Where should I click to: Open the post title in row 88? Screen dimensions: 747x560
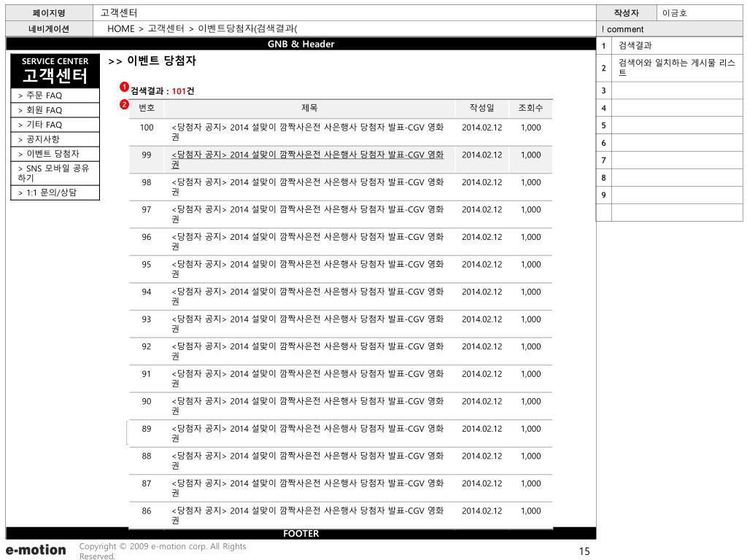(x=307, y=461)
